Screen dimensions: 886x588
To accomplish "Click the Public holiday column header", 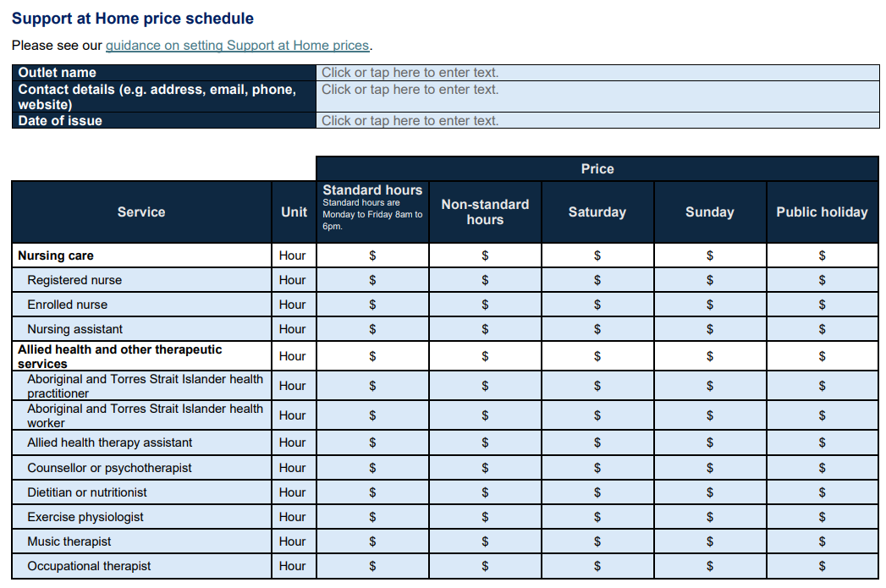I will 822,212.
